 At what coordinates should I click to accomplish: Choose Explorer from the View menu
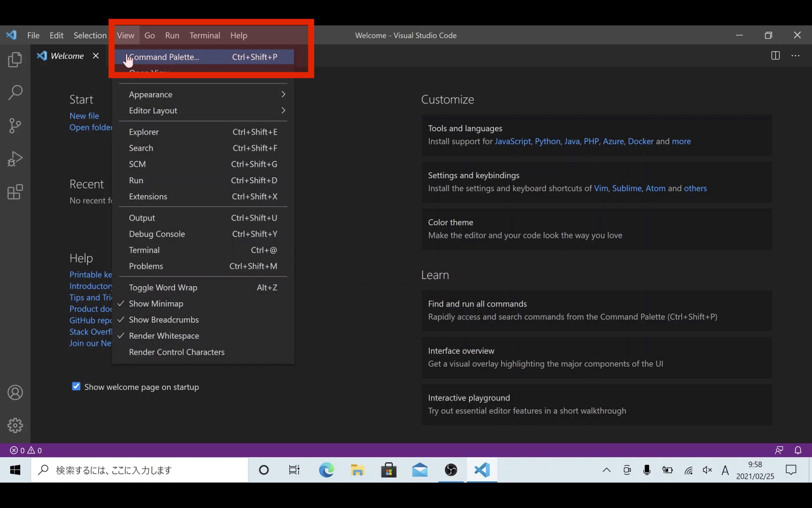point(203,132)
